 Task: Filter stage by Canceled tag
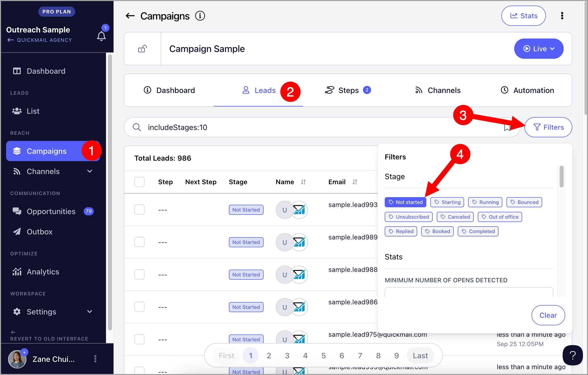pos(455,217)
